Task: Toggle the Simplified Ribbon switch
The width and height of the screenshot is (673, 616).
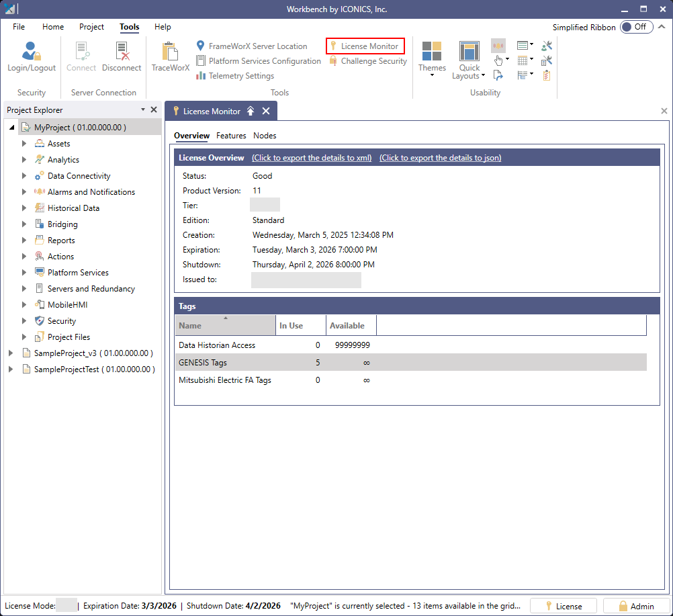Action: [635, 27]
